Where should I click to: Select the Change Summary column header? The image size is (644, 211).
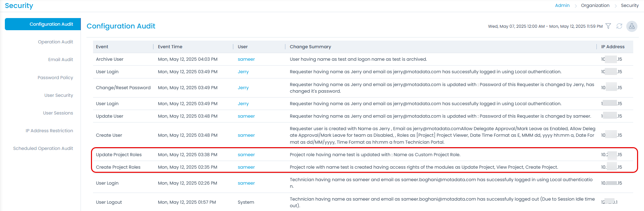[310, 47]
